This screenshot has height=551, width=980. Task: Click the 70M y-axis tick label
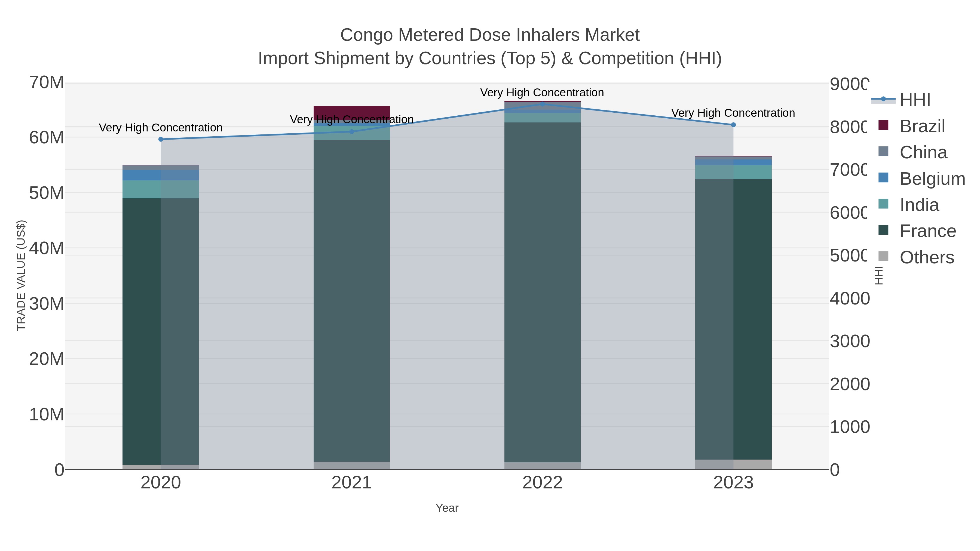(46, 82)
